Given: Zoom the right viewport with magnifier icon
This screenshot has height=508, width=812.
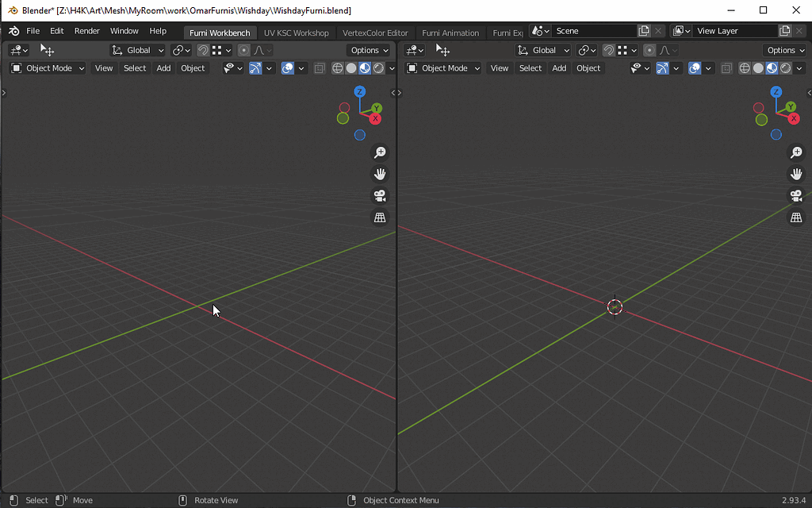Looking at the screenshot, I should pos(796,152).
